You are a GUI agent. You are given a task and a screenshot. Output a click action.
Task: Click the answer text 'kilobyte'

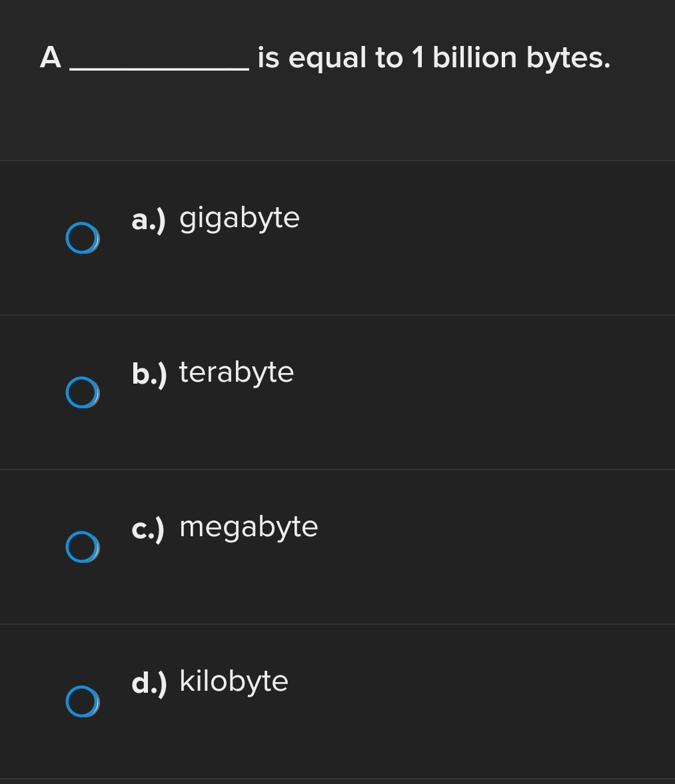234,681
